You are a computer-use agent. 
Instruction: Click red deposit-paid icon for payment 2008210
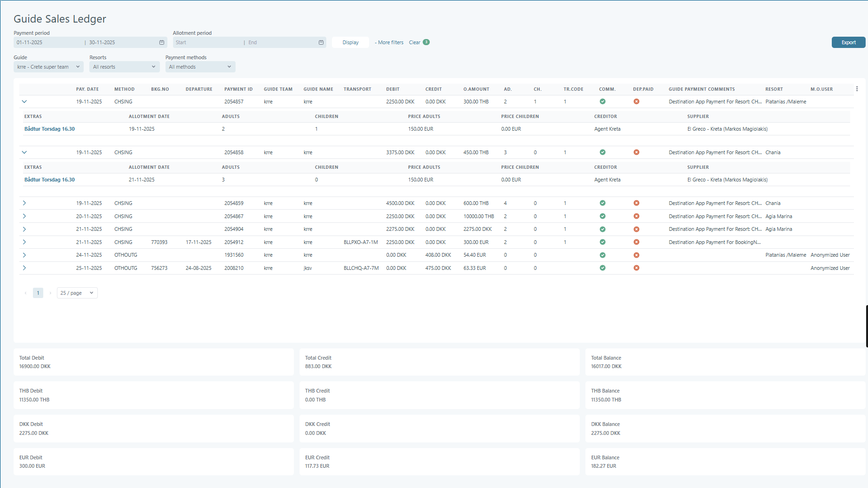[636, 268]
